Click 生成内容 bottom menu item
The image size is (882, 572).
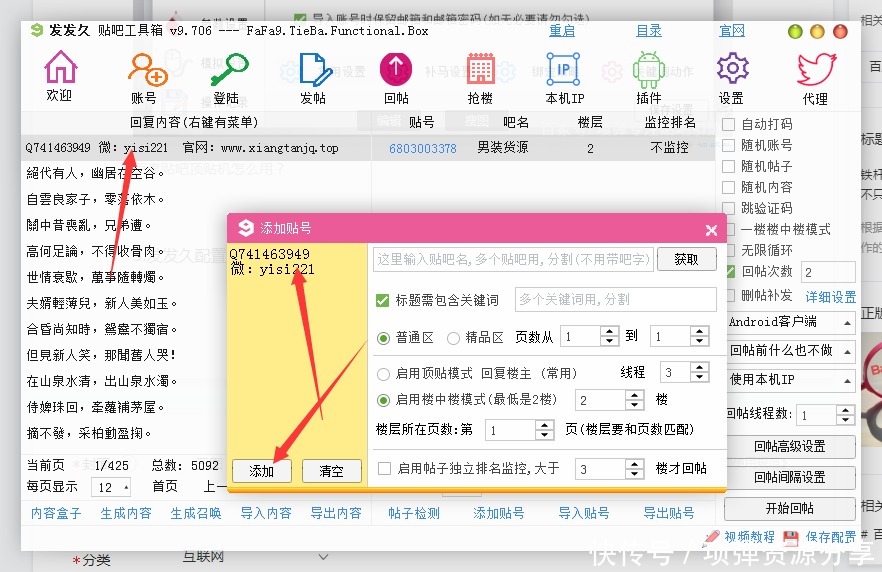[126, 513]
